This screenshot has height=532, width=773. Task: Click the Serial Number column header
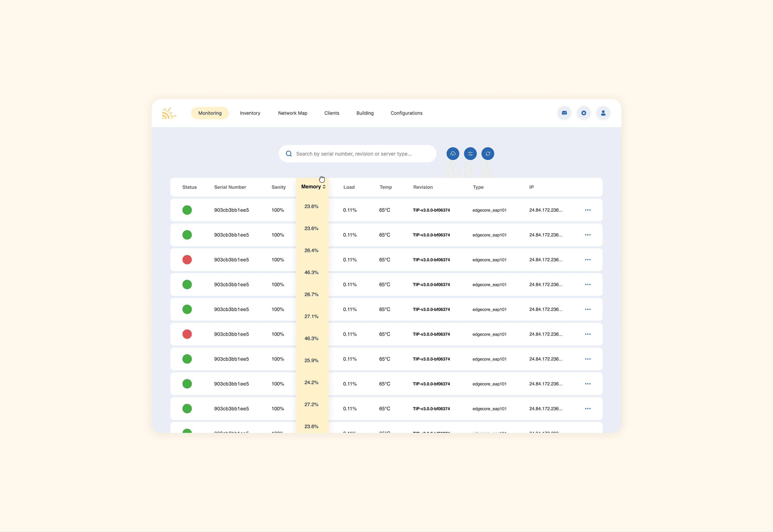pyautogui.click(x=230, y=187)
